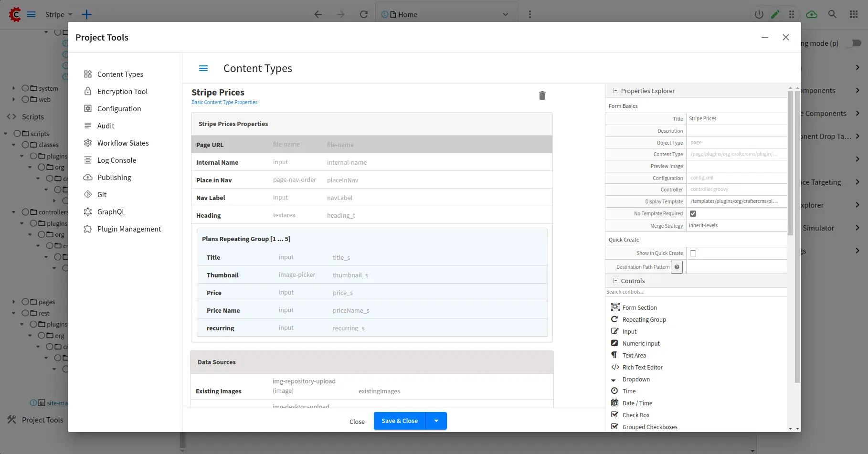Collapse the Controls section
Screen dimensions: 868x454
(x=615, y=281)
